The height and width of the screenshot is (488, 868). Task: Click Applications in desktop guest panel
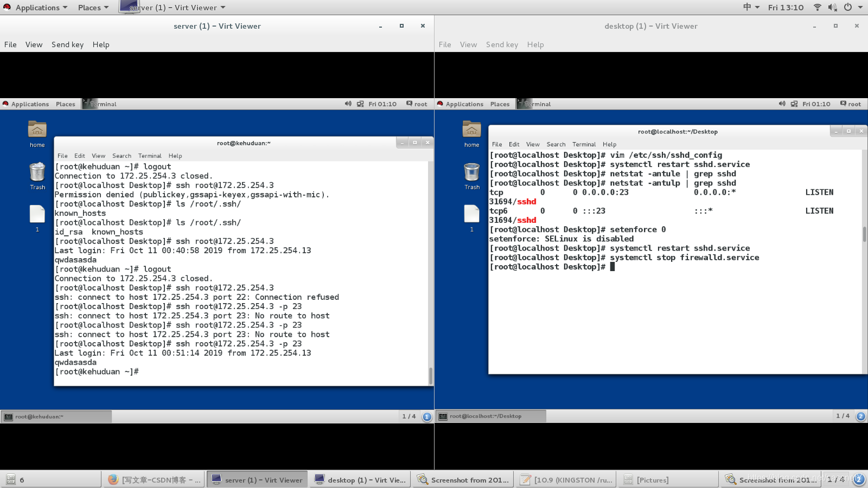coord(460,104)
